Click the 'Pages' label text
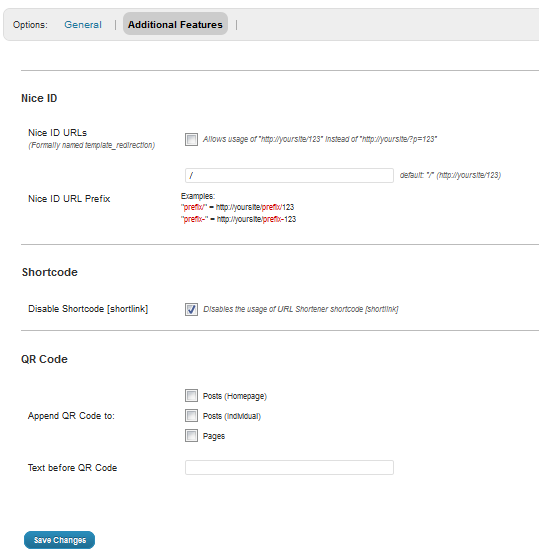Viewport: 539px width, 552px height. pyautogui.click(x=214, y=436)
